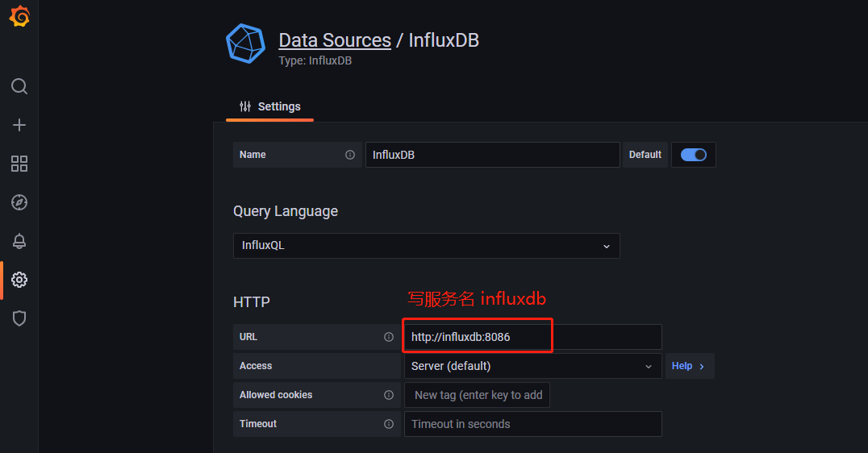This screenshot has width=868, height=453.
Task: Toggle the Default data source switch
Action: [x=693, y=155]
